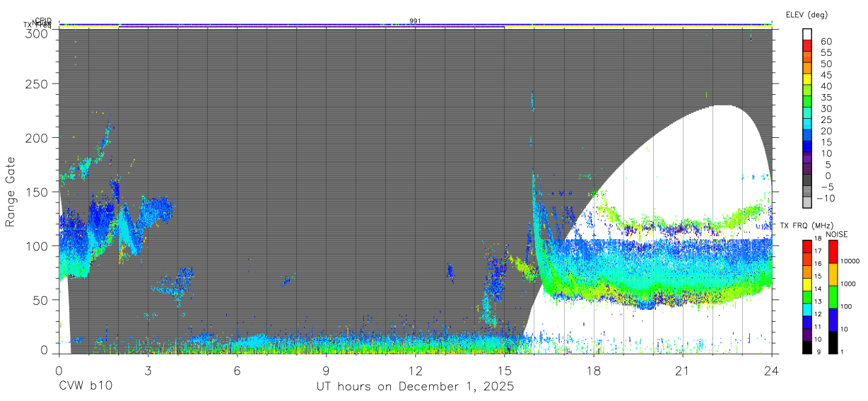The image size is (868, 401).
Task: Click the '100' tick label on the Range Gate axis
Action: pos(37,246)
